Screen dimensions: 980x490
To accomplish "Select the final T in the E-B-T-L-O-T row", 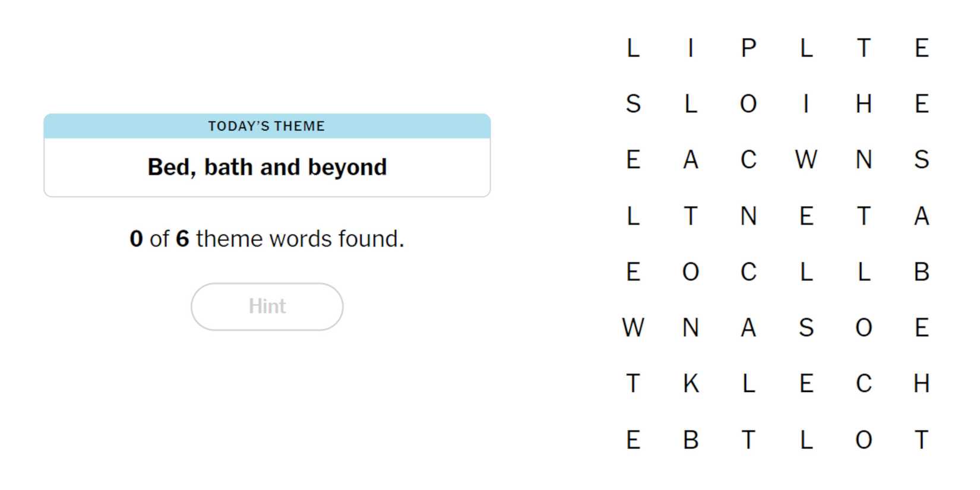I will [x=921, y=440].
